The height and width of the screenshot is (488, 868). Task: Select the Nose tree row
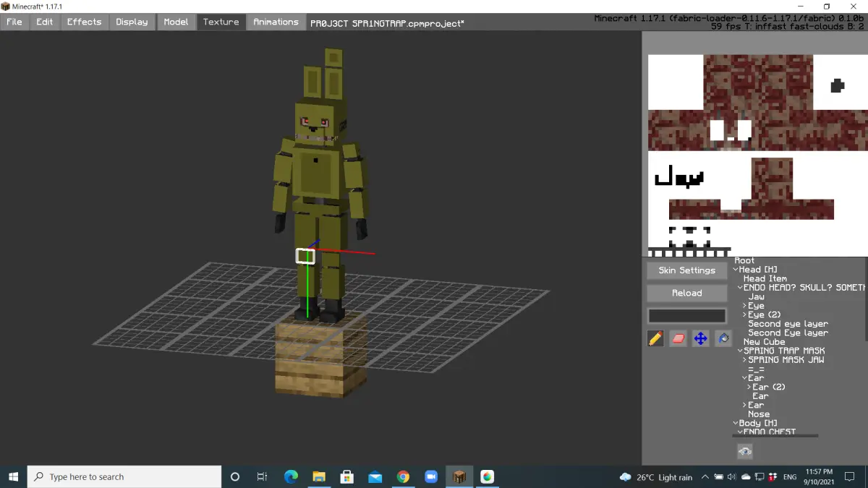(x=759, y=414)
